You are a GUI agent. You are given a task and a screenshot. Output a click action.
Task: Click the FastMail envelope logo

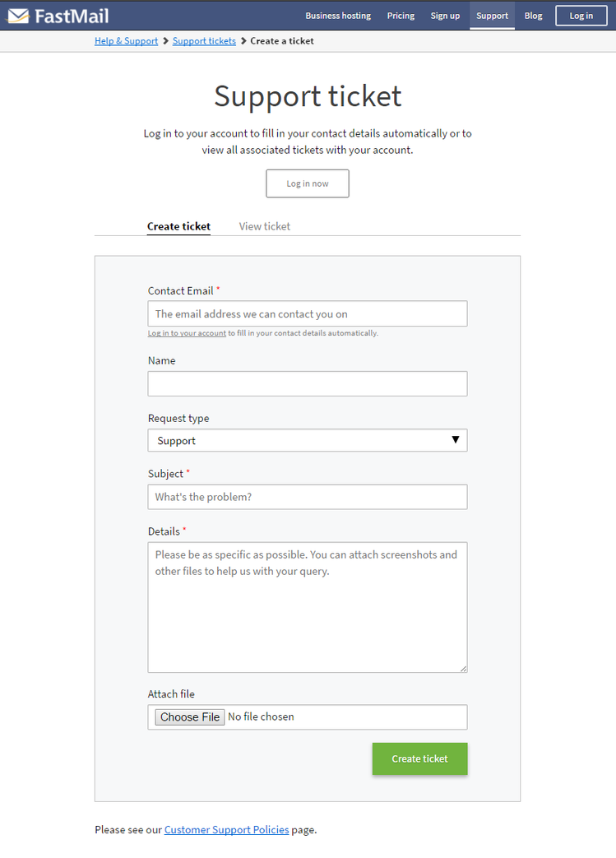click(18, 16)
